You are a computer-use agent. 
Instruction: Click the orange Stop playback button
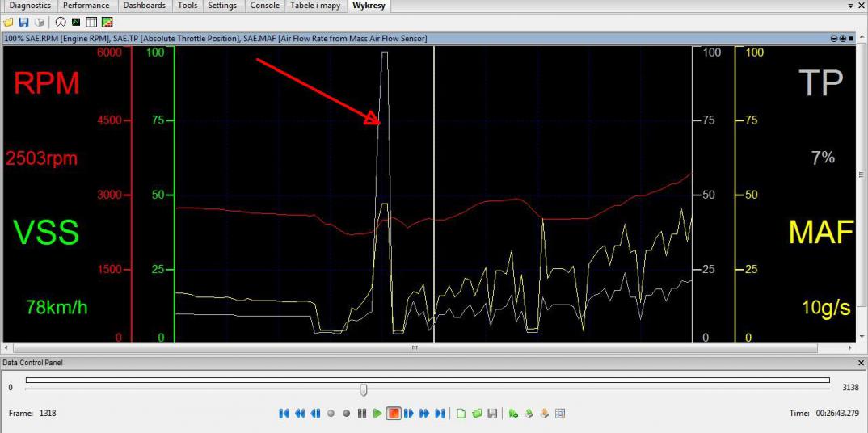click(393, 414)
